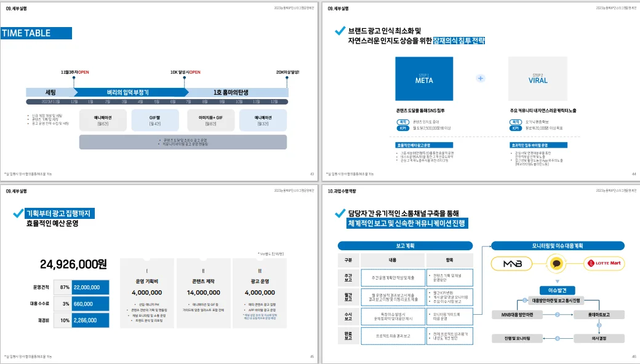Image resolution: width=640 pixels, height=364 pixels.
Task: Click the GIF짤 content box
Action: pyautogui.click(x=154, y=120)
